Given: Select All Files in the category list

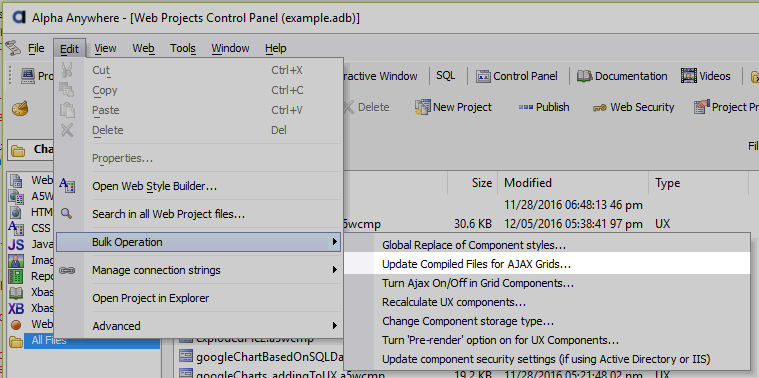Looking at the screenshot, I should pos(92,340).
